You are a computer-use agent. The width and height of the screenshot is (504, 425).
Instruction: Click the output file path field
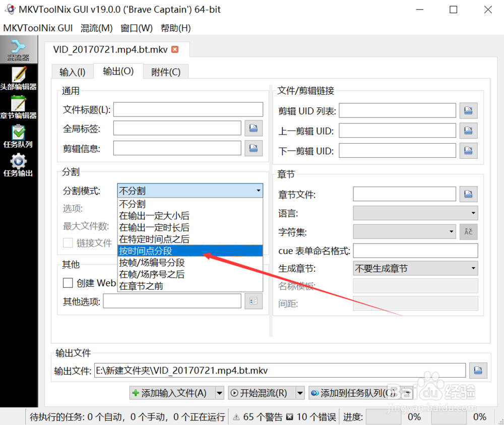(x=280, y=371)
